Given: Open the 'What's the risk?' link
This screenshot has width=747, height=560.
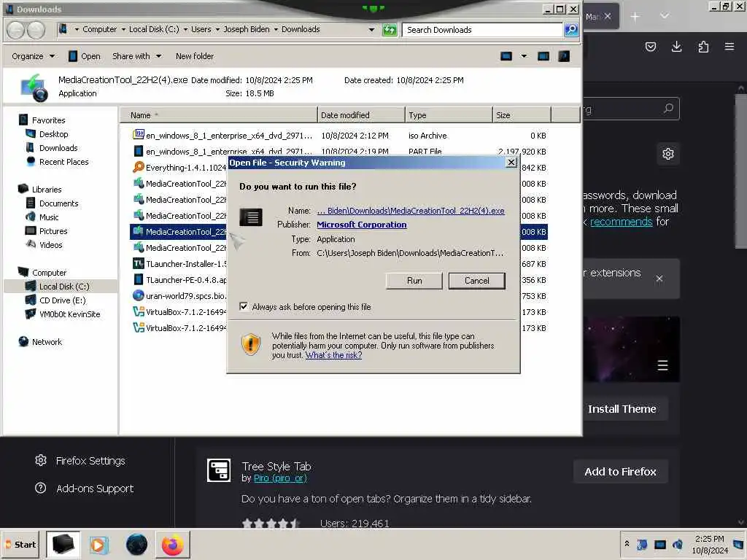Looking at the screenshot, I should 333,355.
